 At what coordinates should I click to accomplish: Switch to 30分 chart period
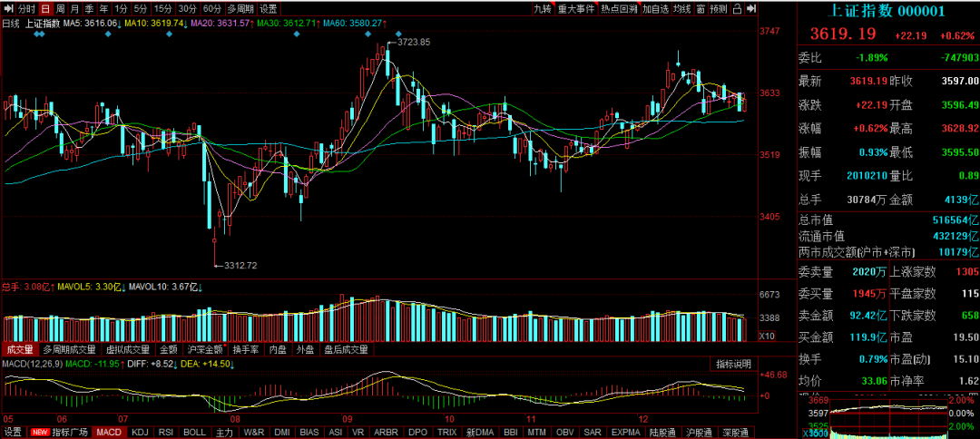[x=187, y=9]
